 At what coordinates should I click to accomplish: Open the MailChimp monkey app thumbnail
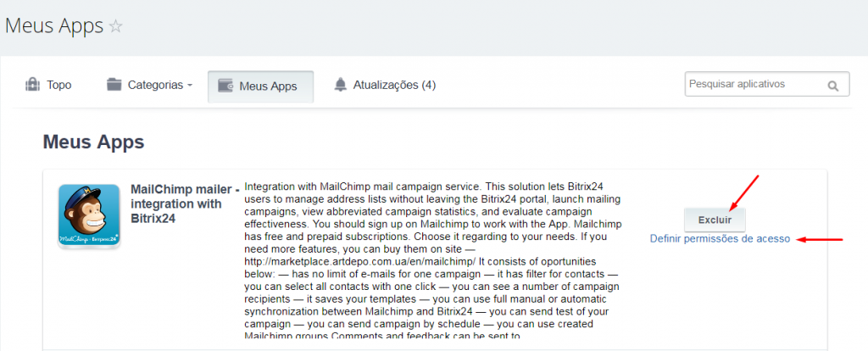pos(88,216)
